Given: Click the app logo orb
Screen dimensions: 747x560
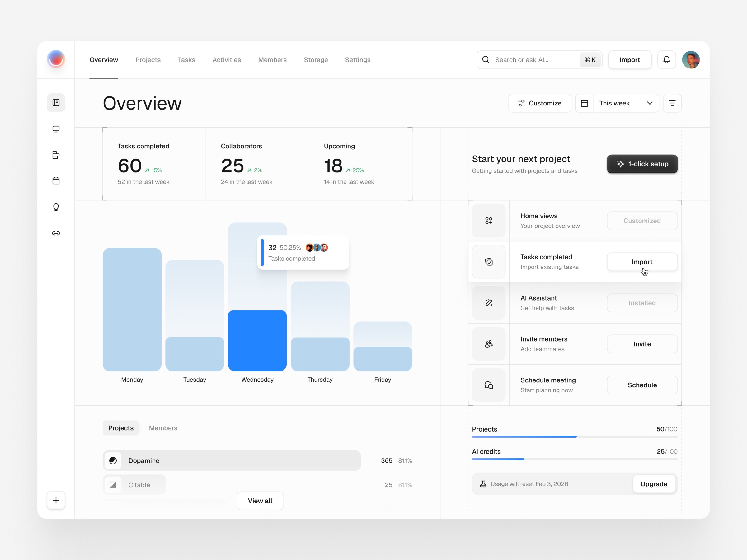Looking at the screenshot, I should (x=56, y=59).
